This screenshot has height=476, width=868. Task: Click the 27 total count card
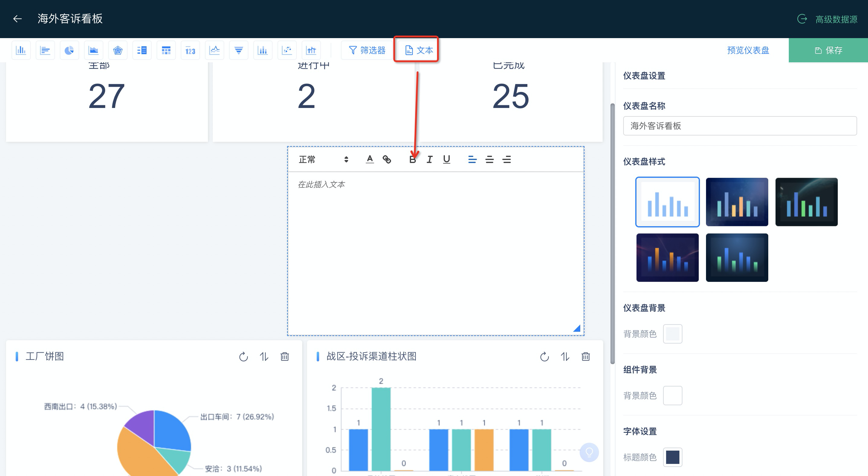[x=107, y=102]
